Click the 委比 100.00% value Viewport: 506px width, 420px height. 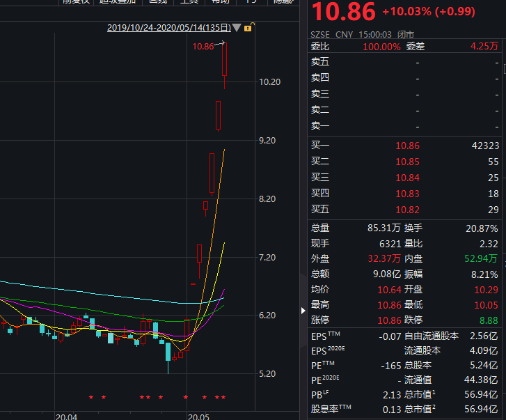click(x=381, y=47)
